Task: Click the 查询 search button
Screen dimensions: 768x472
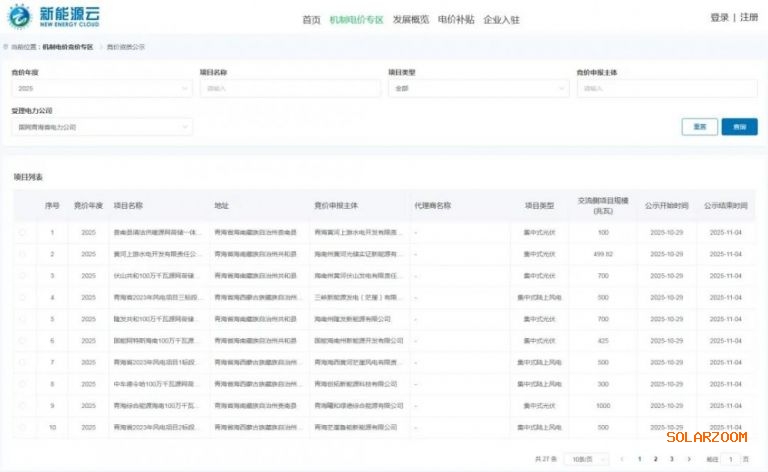Action: point(739,127)
